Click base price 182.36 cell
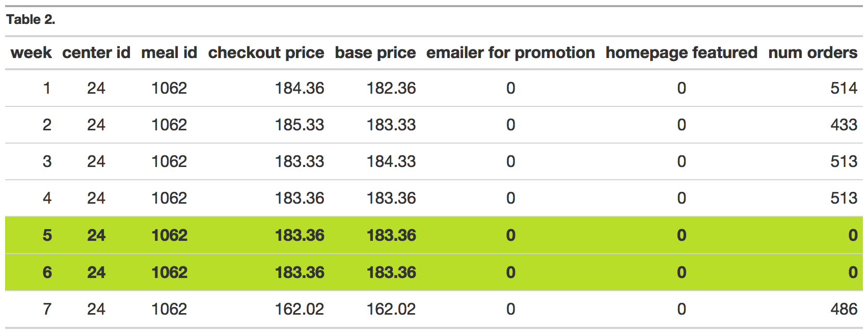 (x=391, y=88)
